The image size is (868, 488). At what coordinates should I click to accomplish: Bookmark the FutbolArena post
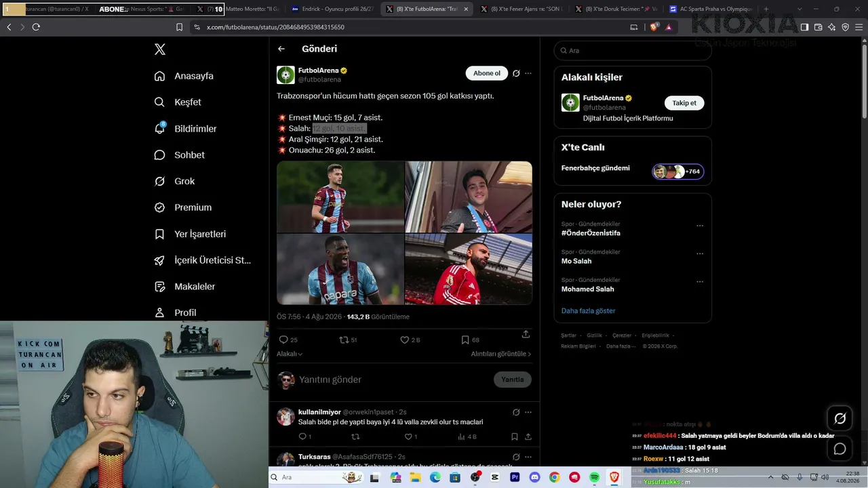[x=465, y=340]
